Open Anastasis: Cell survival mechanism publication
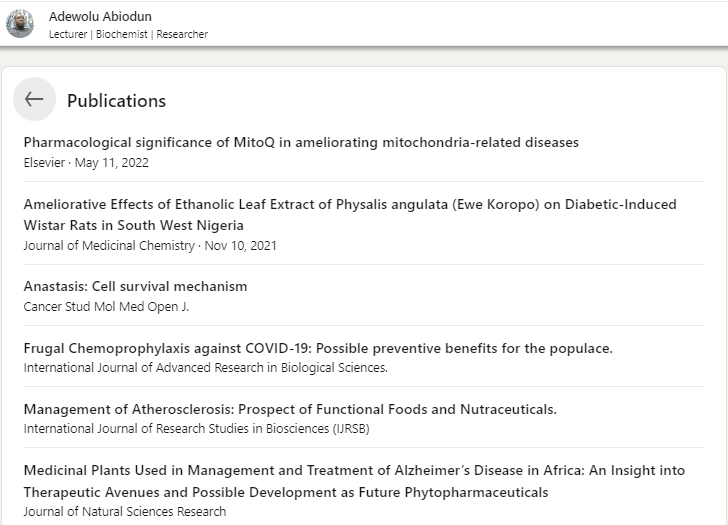The width and height of the screenshot is (728, 525). 136,286
